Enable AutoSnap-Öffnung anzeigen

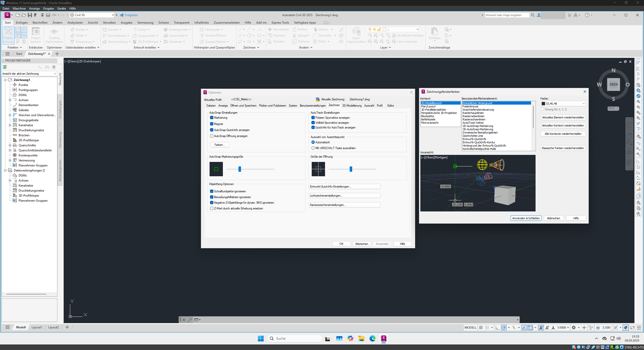pyautogui.click(x=212, y=136)
